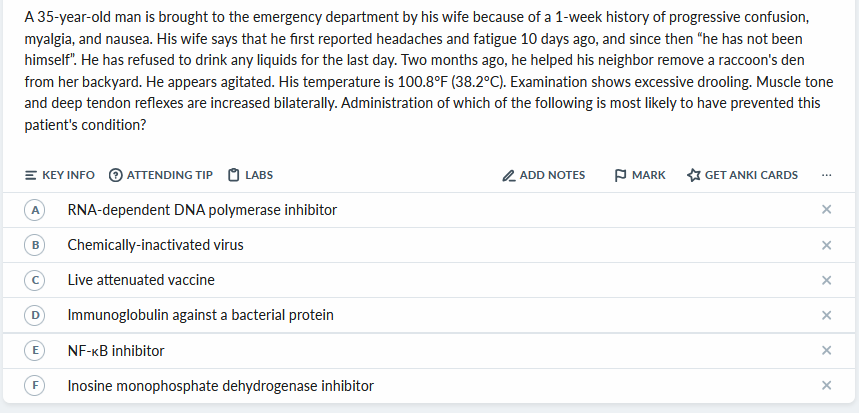Eliminate the NF-κB inhibitor option
Viewport: 859px width, 413px height.
coord(826,351)
